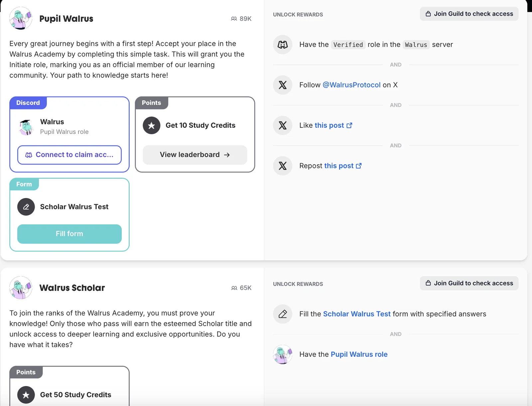The width and height of the screenshot is (532, 406).
Task: Click the external link icon after Repost this post
Action: [x=359, y=166]
